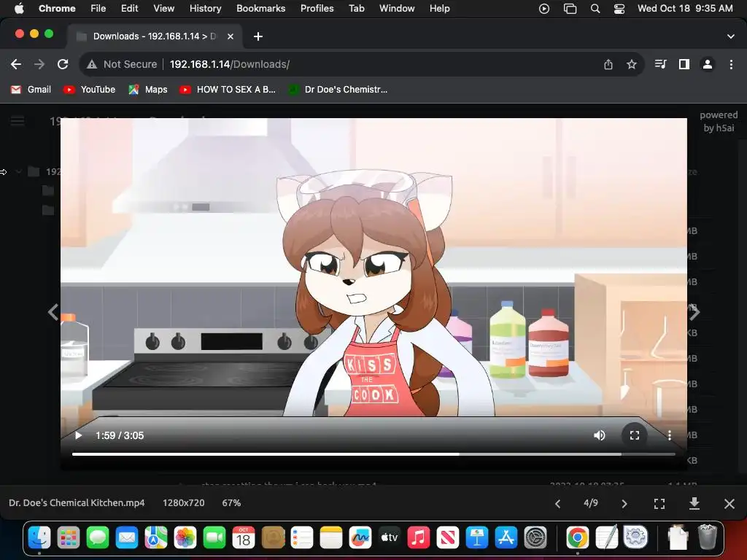Open the Apple menu
The width and height of the screenshot is (747, 560).
coord(19,8)
